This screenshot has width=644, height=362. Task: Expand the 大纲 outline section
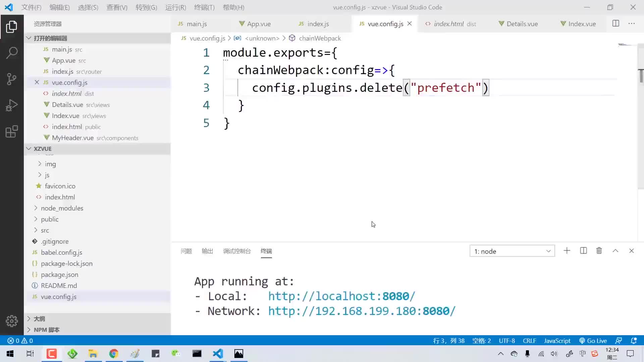(97, 319)
